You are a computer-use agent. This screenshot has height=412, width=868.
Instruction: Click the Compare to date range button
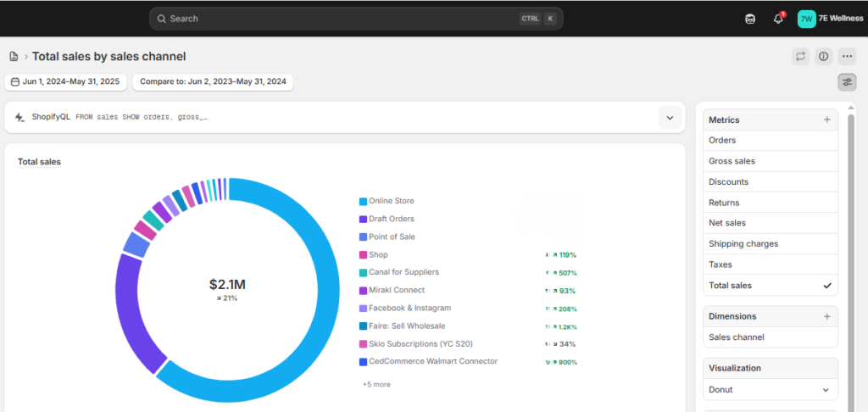(213, 82)
